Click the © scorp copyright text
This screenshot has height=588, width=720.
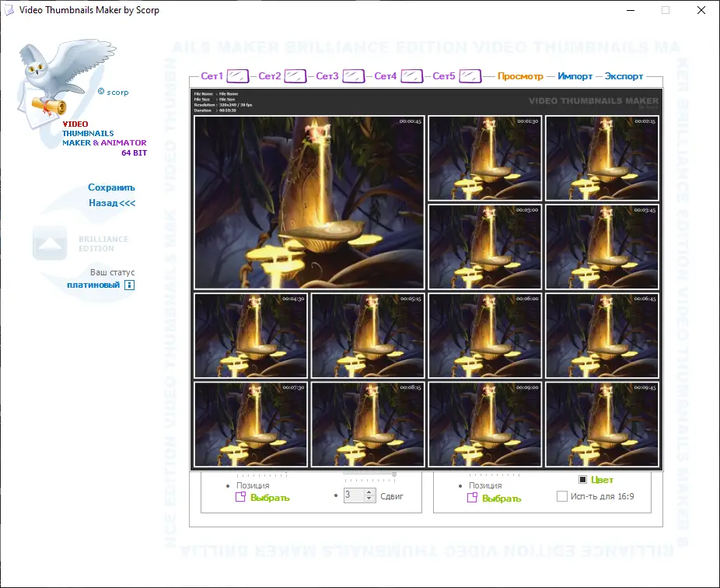(x=113, y=92)
